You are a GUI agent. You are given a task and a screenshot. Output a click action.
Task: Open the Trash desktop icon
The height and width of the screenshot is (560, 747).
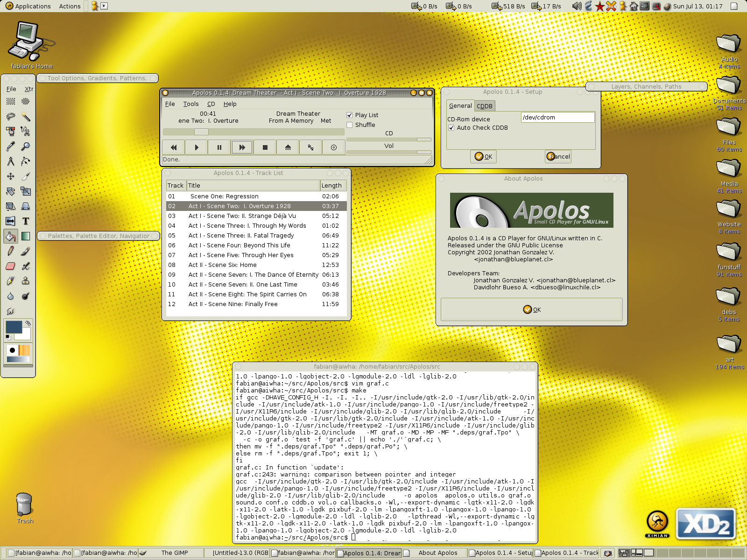click(24, 506)
